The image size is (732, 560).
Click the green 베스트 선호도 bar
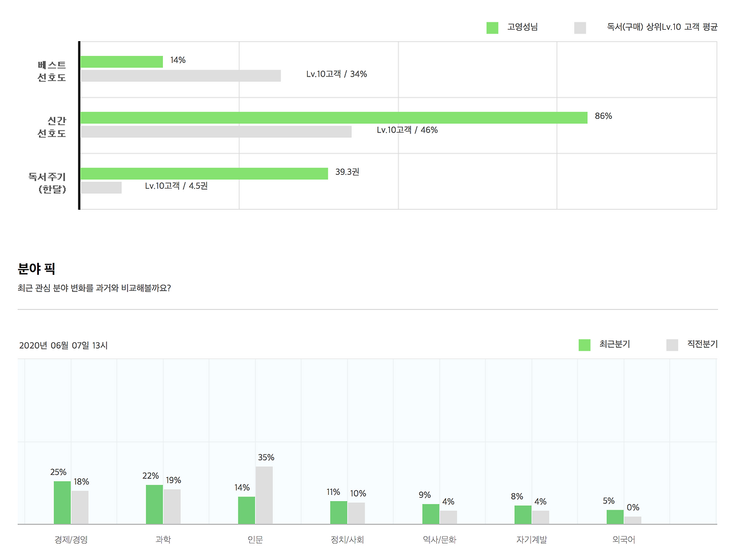click(x=122, y=62)
